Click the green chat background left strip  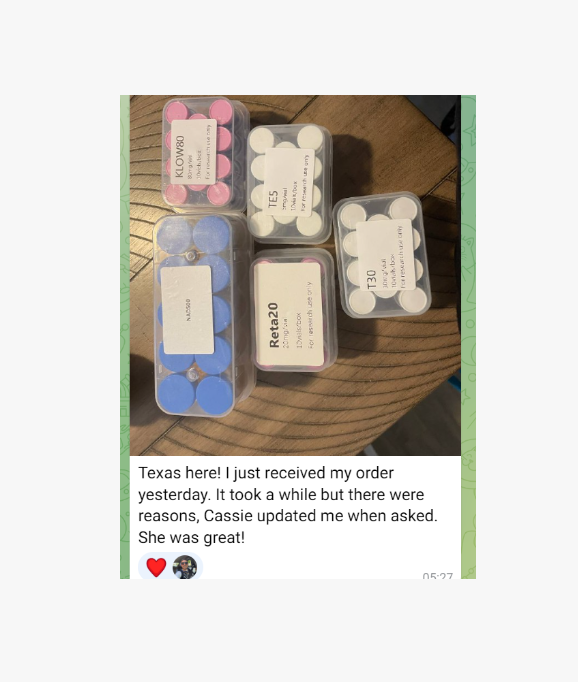click(125, 337)
